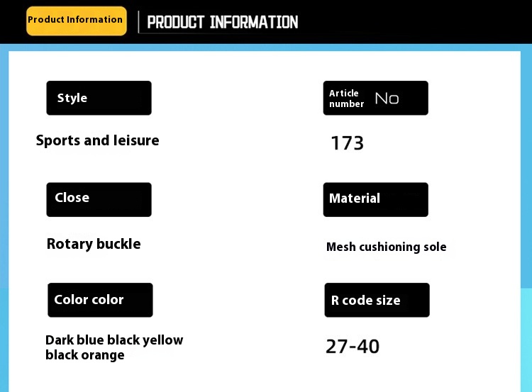Click the black Style label
This screenshot has width=532, height=392.
pos(99,98)
